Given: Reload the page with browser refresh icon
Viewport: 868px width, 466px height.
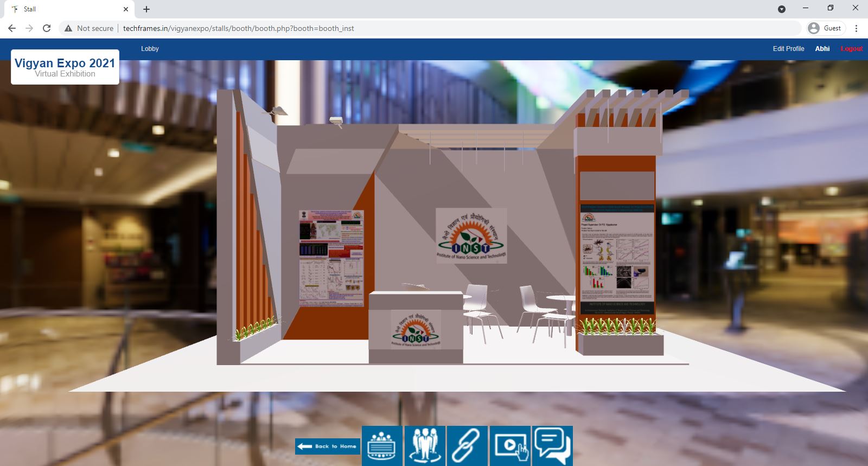Looking at the screenshot, I should click(47, 28).
